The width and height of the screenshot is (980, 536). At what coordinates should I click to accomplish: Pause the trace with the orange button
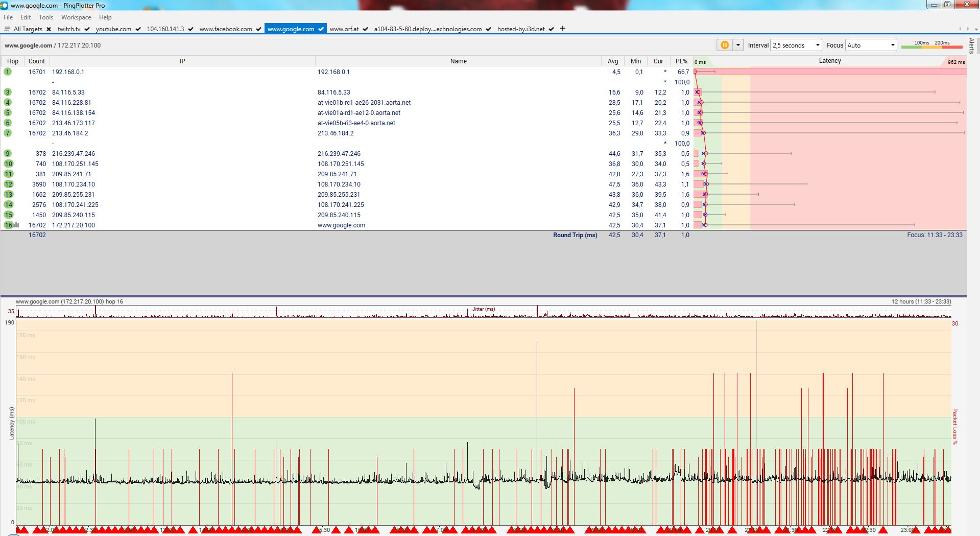724,45
